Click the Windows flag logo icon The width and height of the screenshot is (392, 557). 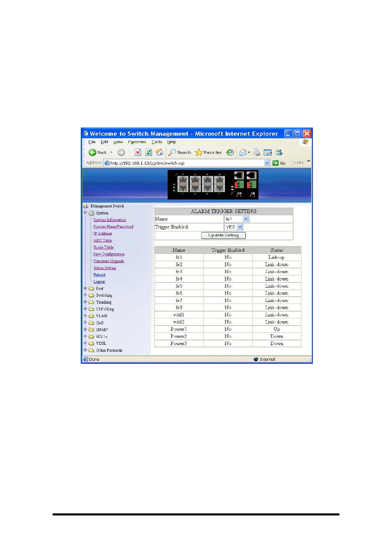[x=305, y=142]
